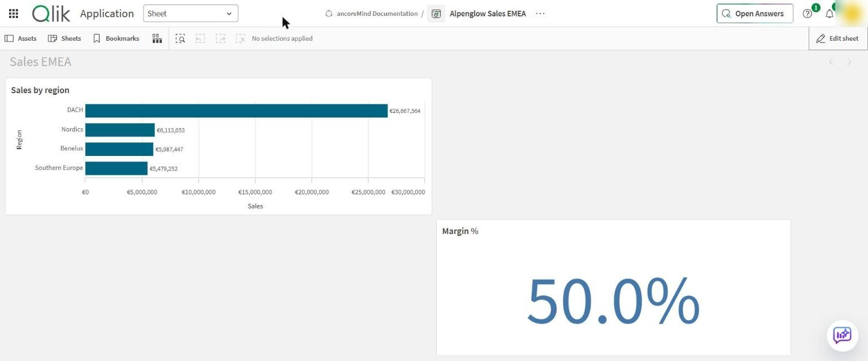Open the user profile avatar

click(x=852, y=14)
